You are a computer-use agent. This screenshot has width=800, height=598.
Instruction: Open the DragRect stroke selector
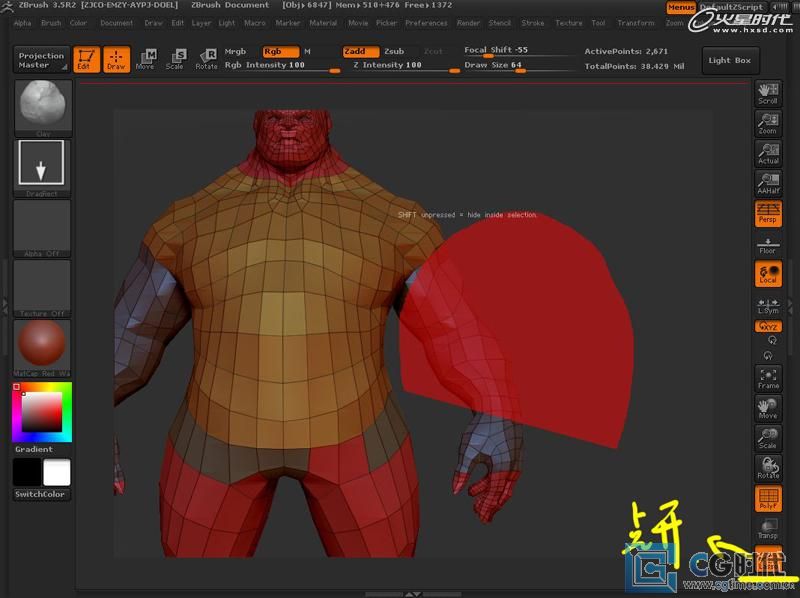(42, 167)
